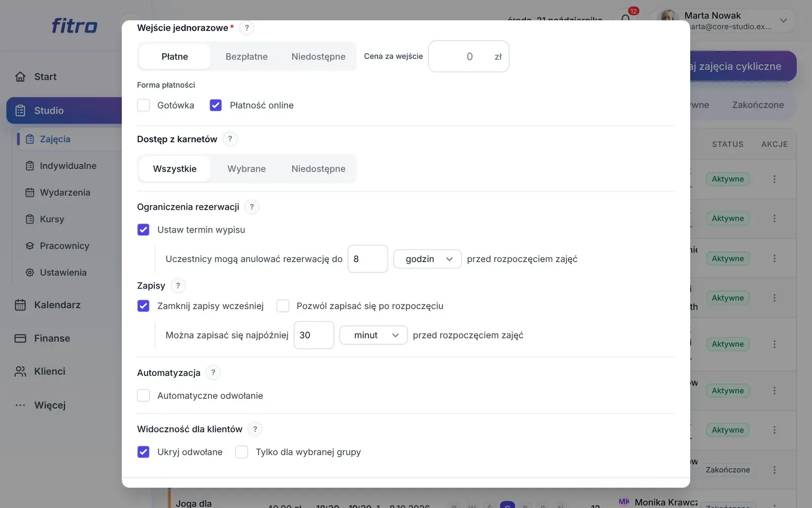Expand the minut unit dropdown
Image resolution: width=812 pixels, height=508 pixels.
[x=374, y=335]
